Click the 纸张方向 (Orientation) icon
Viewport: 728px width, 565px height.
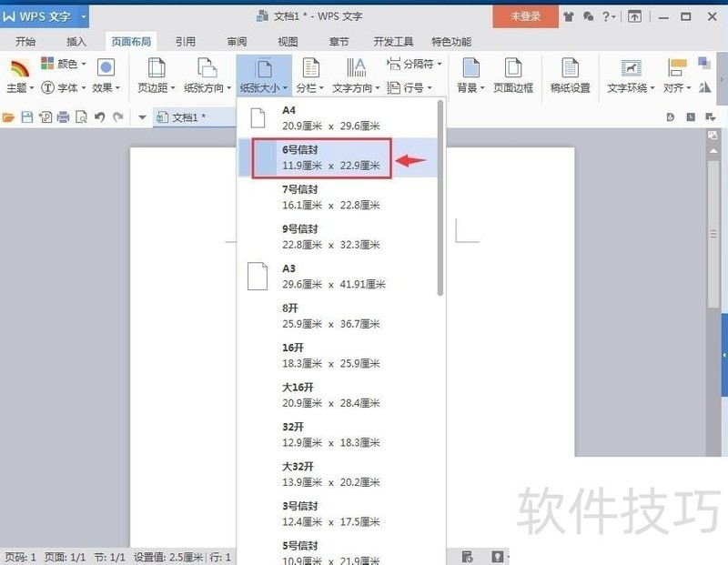[207, 68]
